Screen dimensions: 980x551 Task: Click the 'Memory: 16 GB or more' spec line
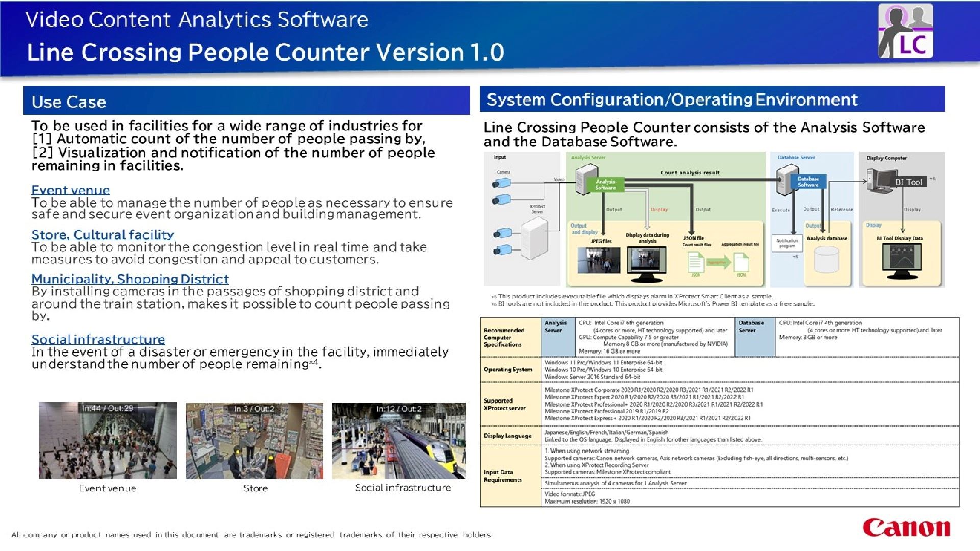[609, 352]
